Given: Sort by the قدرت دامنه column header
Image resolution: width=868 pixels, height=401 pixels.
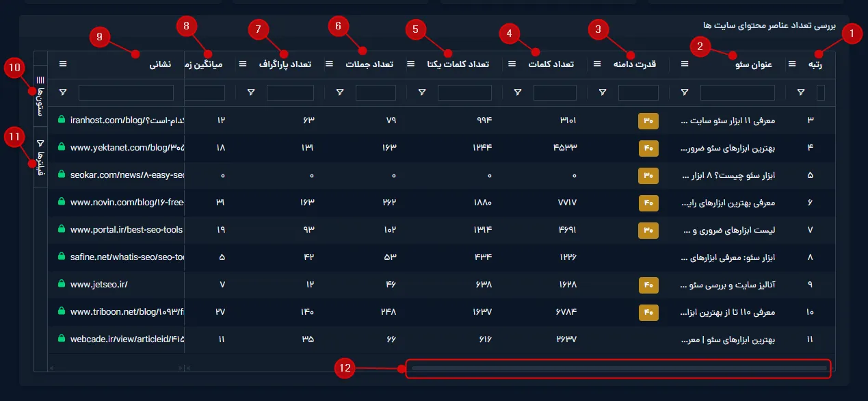Looking at the screenshot, I should (x=635, y=64).
